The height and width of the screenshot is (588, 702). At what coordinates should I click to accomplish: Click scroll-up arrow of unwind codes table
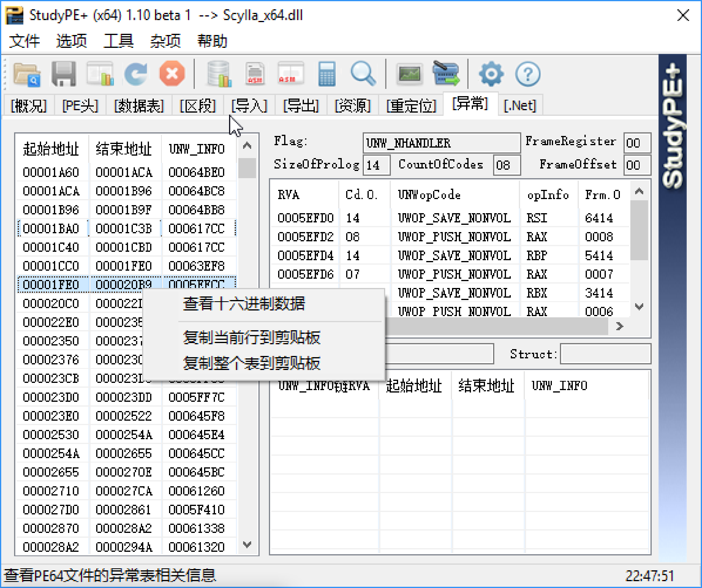pyautogui.click(x=639, y=191)
